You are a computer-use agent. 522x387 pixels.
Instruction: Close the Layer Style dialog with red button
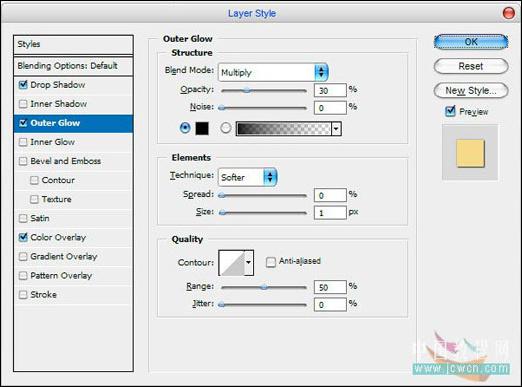click(x=509, y=13)
